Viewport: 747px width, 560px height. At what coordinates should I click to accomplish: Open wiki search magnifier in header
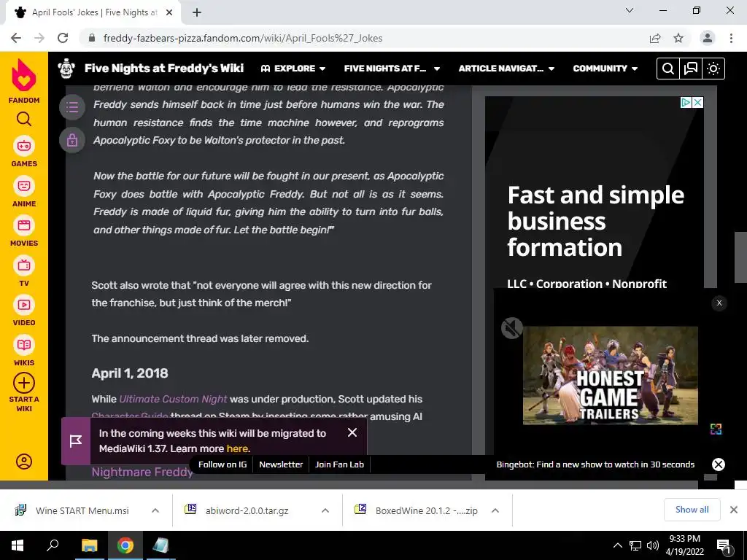point(668,69)
